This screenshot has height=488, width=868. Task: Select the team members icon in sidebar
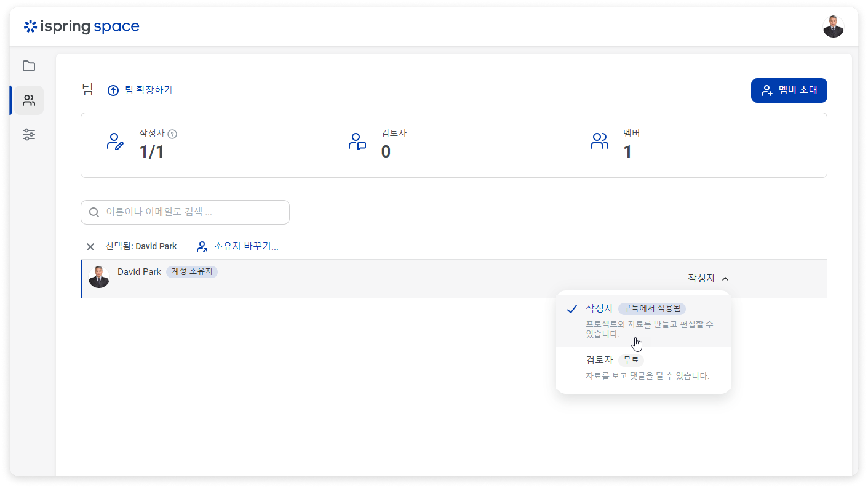pos(29,100)
